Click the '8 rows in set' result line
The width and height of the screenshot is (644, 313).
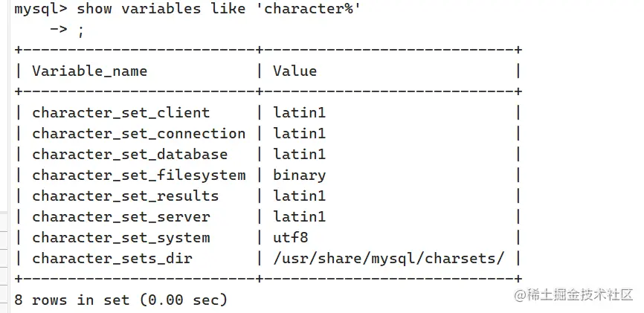click(120, 300)
